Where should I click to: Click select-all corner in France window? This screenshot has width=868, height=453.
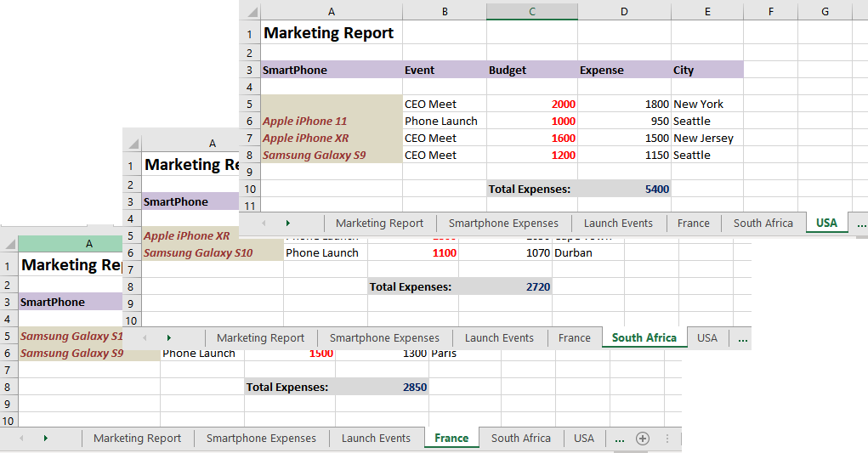point(9,244)
